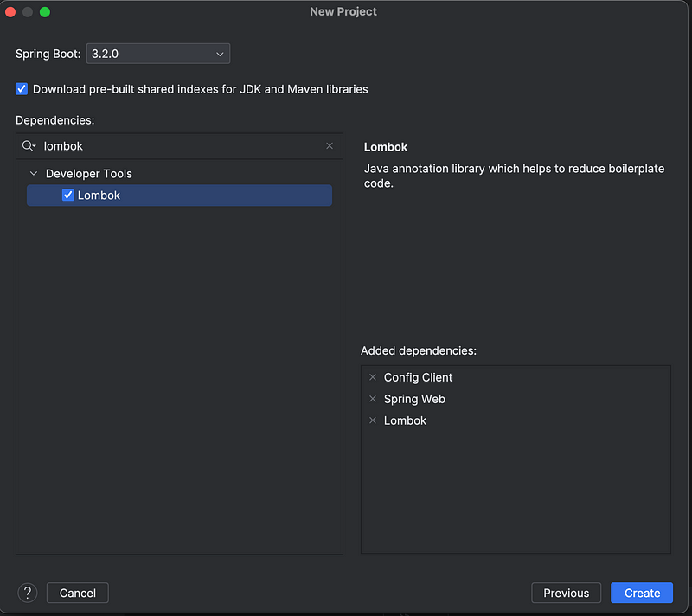Open help with the question mark button
Image resolution: width=692 pixels, height=616 pixels.
click(x=28, y=593)
